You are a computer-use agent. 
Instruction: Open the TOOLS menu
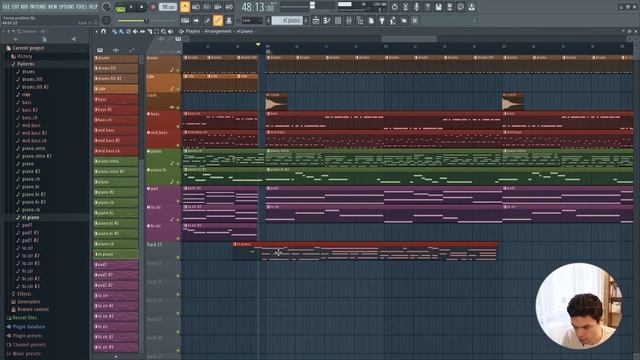(81, 7)
